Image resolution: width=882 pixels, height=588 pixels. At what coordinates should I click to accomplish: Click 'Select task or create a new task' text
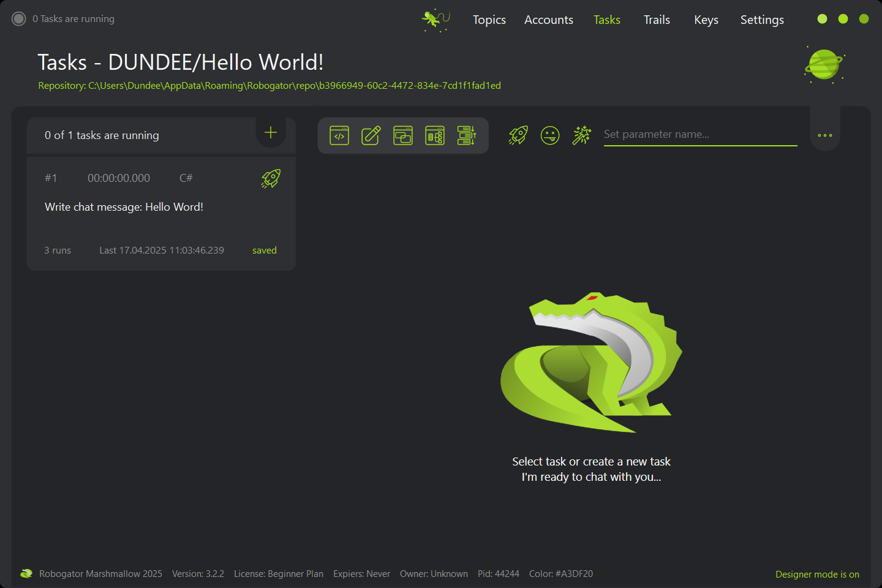point(592,462)
